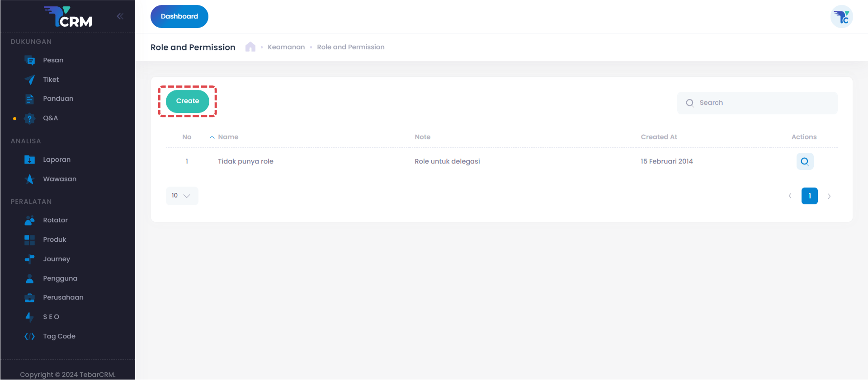This screenshot has height=380, width=868.
Task: Click the Search input field
Action: (x=764, y=103)
